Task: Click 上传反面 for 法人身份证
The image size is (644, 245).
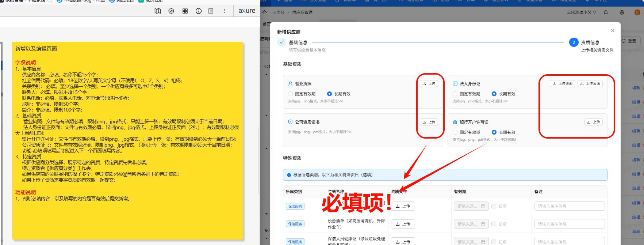Action: click(x=590, y=84)
